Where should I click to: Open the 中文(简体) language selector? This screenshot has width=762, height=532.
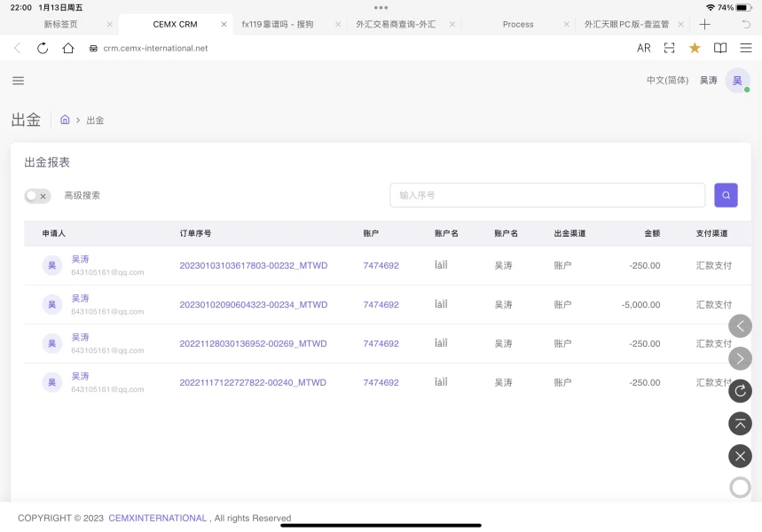pos(667,81)
